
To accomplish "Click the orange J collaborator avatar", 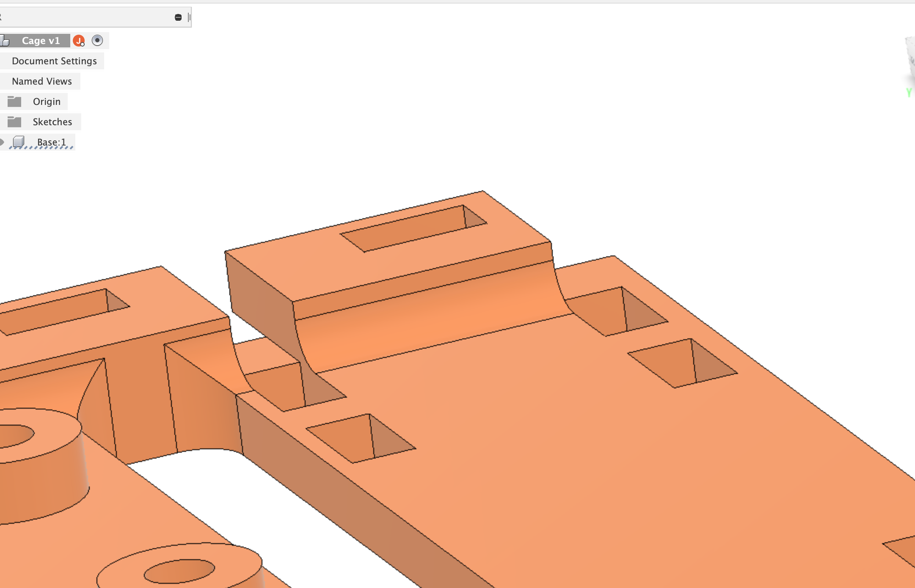I will coord(79,41).
